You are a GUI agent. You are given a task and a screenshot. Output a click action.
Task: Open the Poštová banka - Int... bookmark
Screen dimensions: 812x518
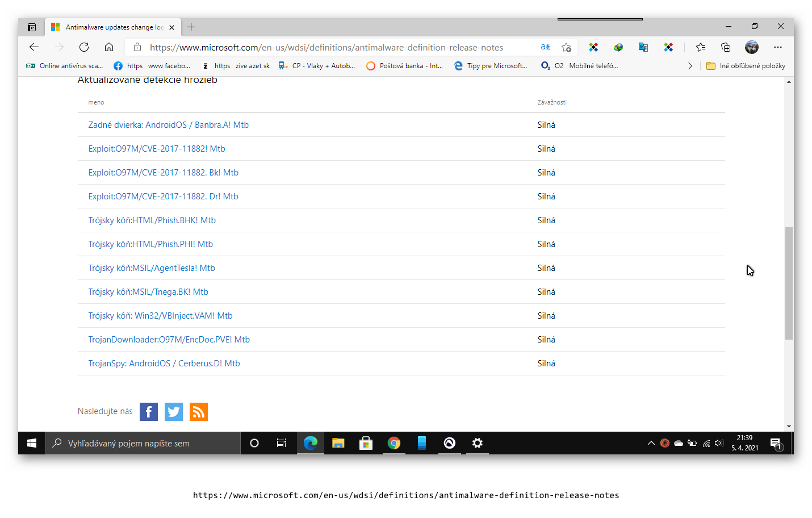tap(404, 66)
